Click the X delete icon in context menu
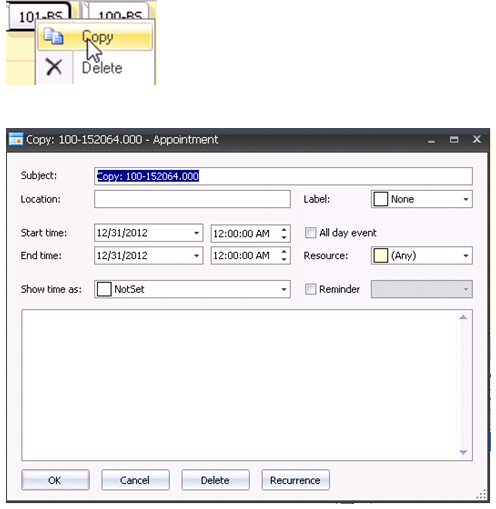The image size is (496, 509). (54, 67)
